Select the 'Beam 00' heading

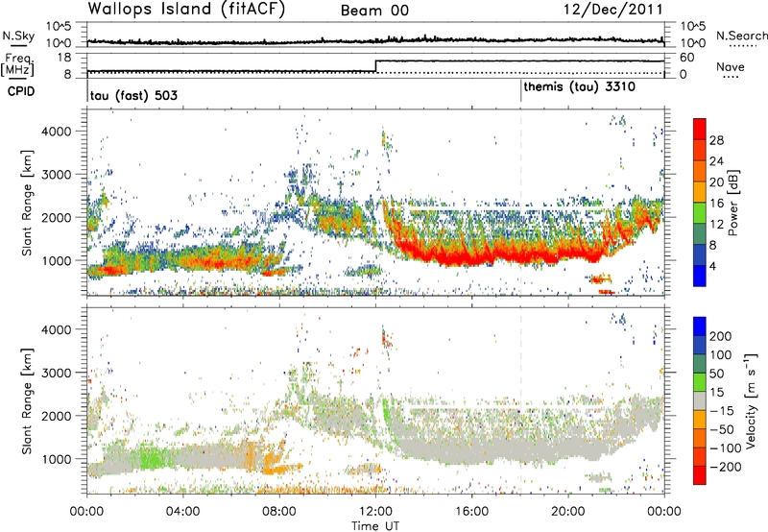pos(374,11)
